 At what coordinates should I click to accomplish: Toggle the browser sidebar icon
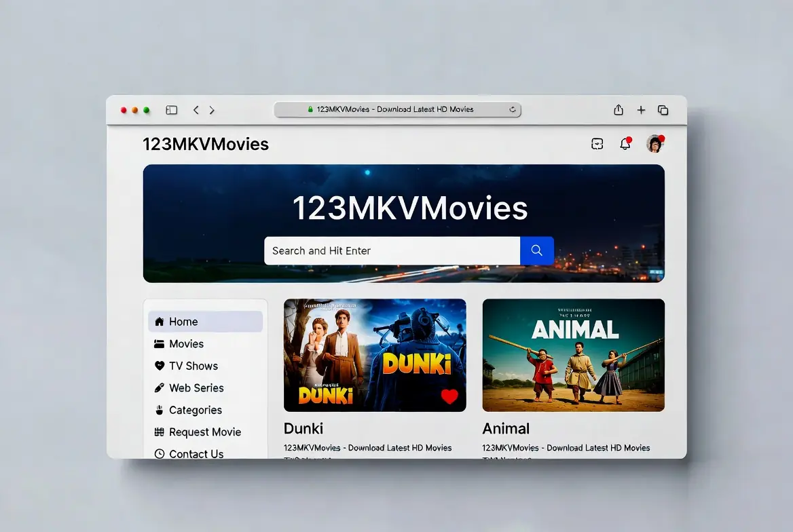point(172,110)
